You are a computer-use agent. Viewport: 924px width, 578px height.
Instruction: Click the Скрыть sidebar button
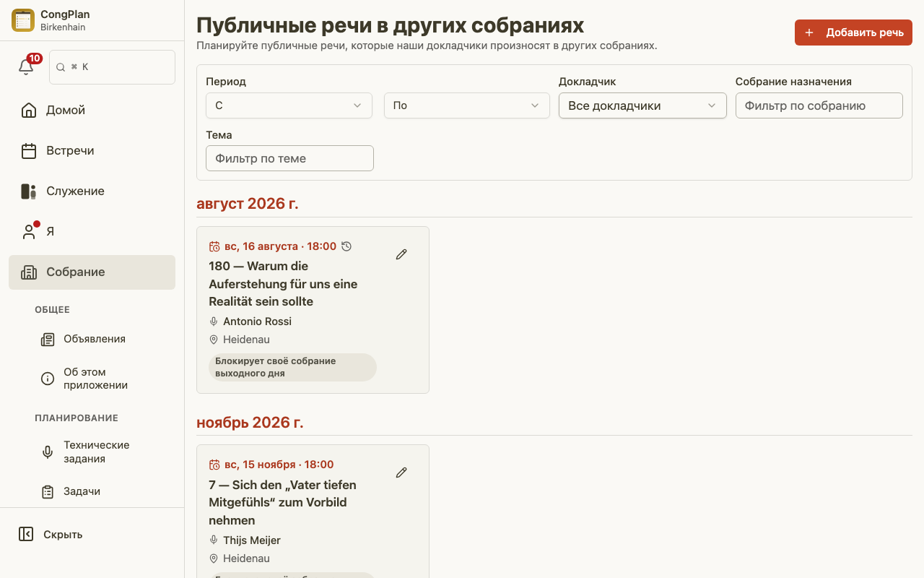[92, 534]
